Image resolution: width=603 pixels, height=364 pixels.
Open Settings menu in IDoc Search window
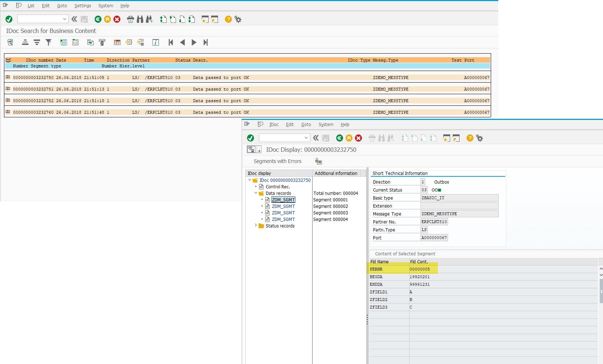tap(83, 6)
